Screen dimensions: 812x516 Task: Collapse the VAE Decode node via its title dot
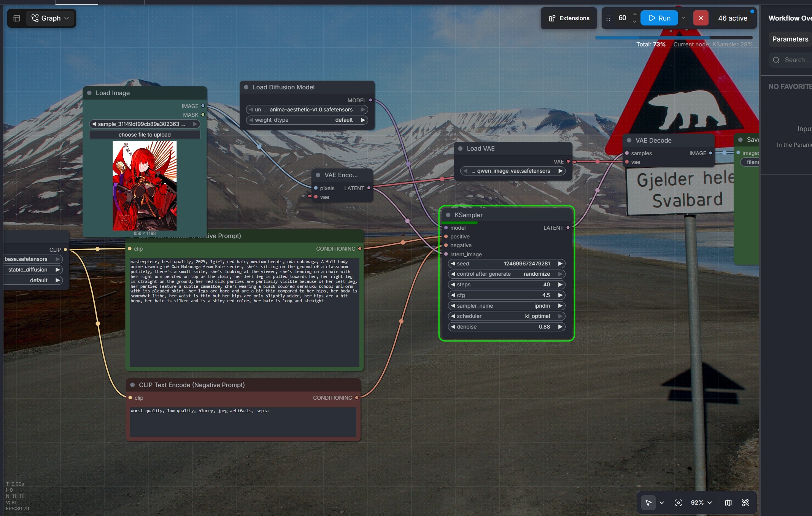point(629,140)
